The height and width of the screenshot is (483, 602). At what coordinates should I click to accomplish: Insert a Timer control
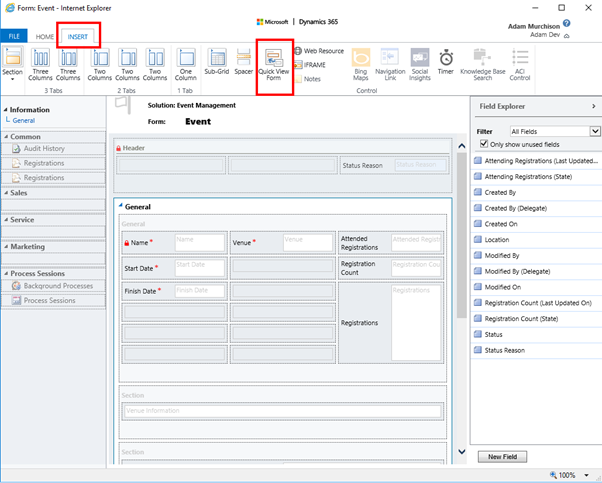[446, 64]
